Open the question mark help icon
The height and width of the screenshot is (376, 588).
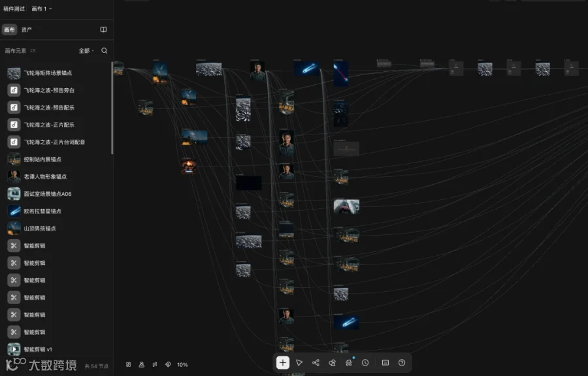(x=402, y=362)
